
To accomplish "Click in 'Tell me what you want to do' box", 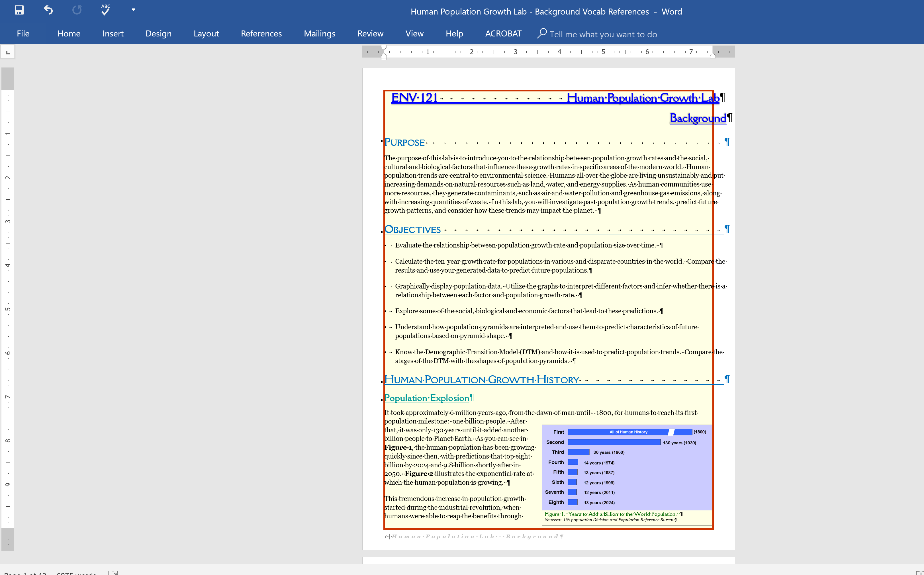I will tap(603, 34).
